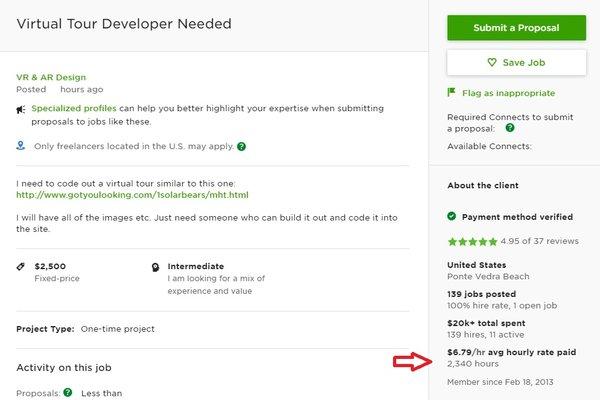The height and width of the screenshot is (400, 600).
Task: Click the location pin icon
Action: [21, 146]
